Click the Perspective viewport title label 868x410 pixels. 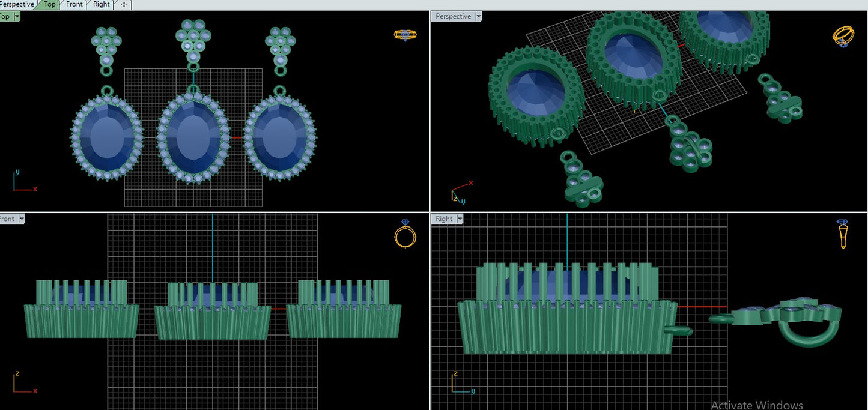453,17
